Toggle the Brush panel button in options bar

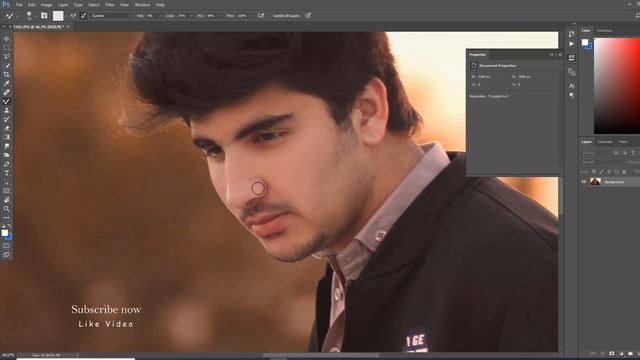click(x=44, y=16)
